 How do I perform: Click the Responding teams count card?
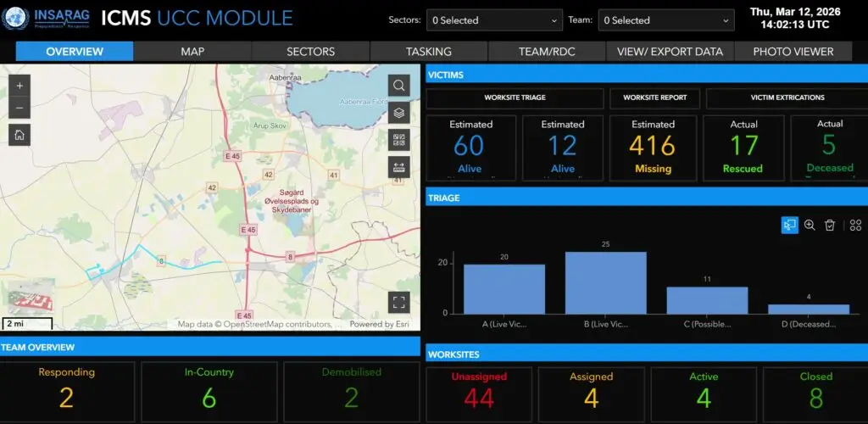66,392
